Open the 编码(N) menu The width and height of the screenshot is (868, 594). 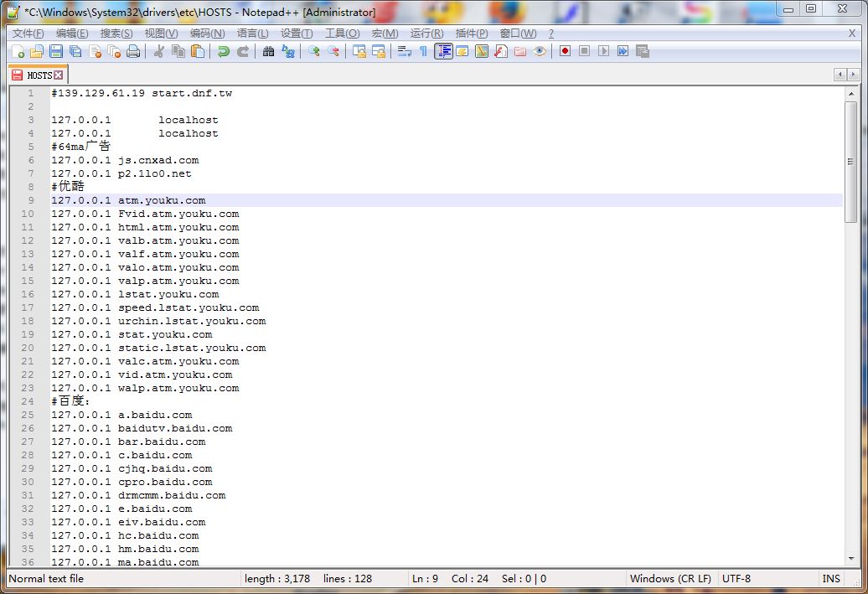[207, 34]
